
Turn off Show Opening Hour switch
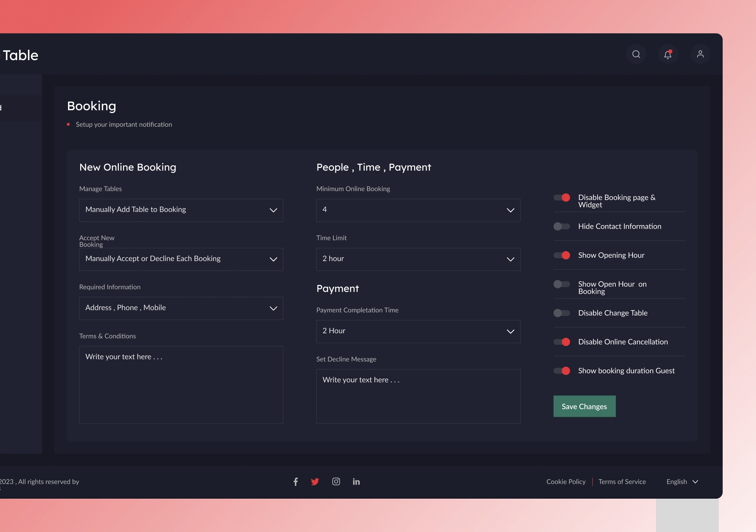click(x=562, y=255)
